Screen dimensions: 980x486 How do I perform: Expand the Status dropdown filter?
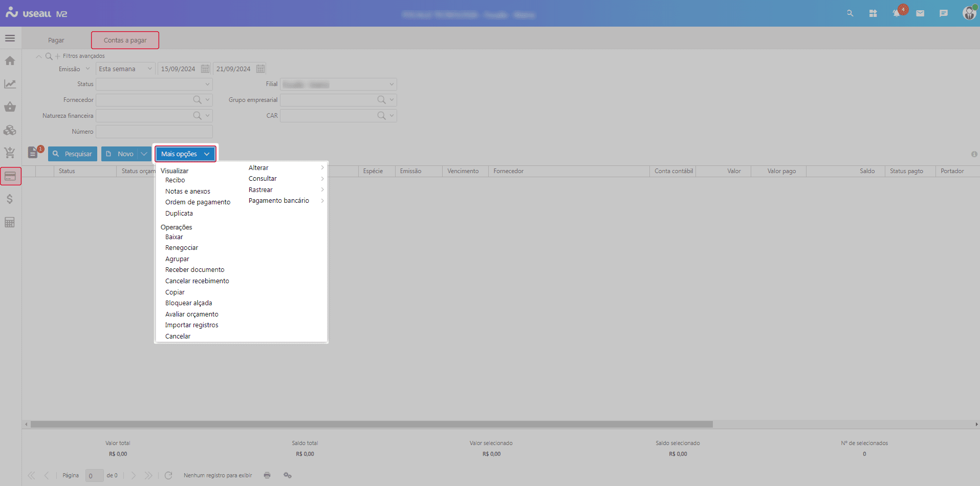click(207, 84)
